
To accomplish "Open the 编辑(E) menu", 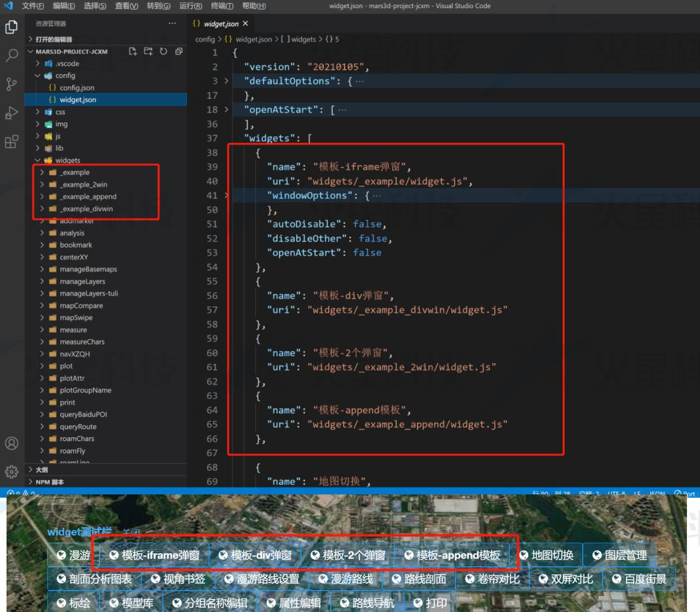I will 64,6.
